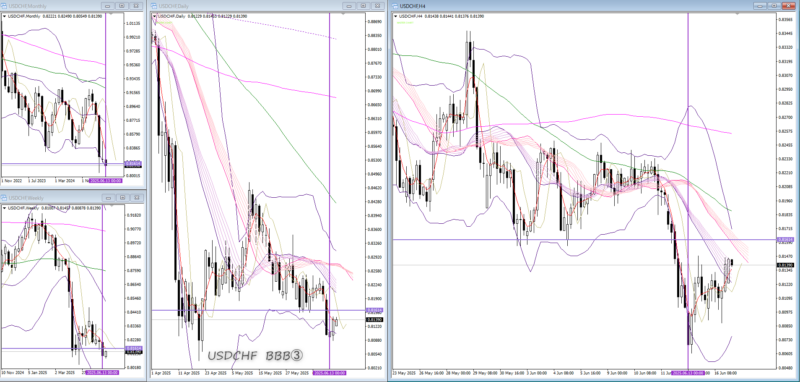Click '10 Nov 2024' on Weekly time axis
800x382 pixels.
13,373
